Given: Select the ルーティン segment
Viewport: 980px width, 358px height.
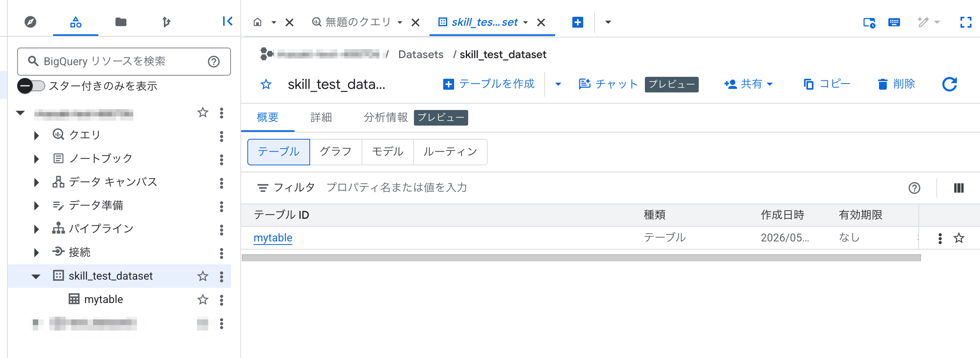Looking at the screenshot, I should [x=450, y=152].
